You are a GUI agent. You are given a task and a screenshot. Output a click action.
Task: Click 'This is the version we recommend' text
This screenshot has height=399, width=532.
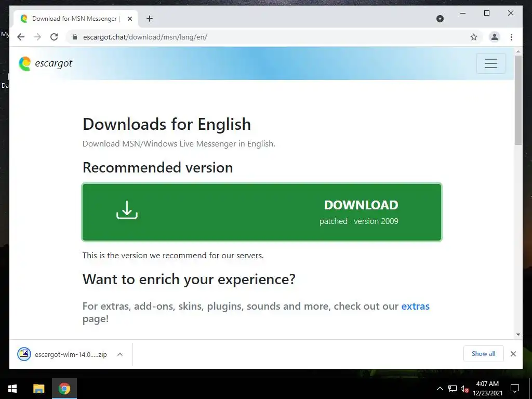click(x=173, y=255)
